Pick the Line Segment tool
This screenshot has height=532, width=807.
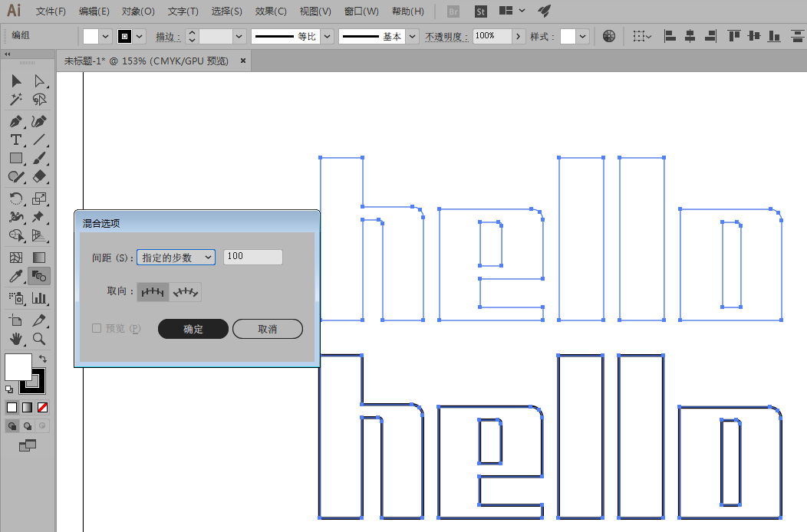(x=39, y=140)
